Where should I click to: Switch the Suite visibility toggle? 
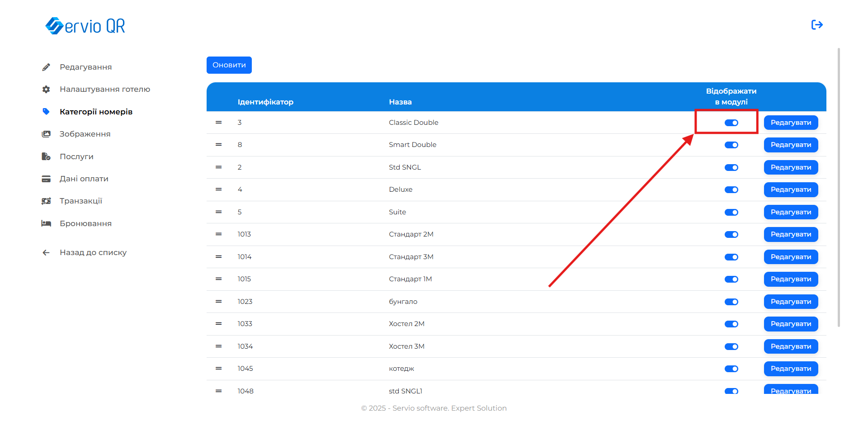click(x=731, y=213)
